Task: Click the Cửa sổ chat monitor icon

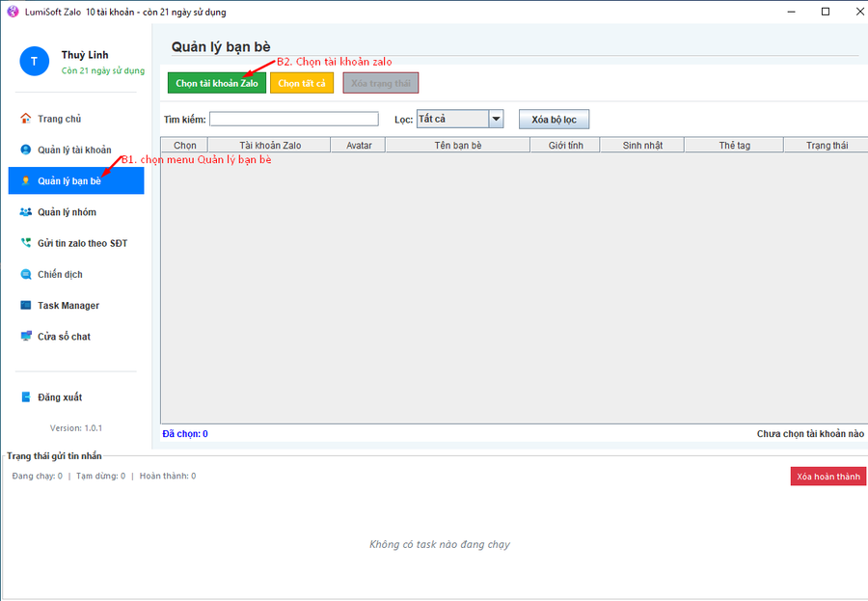Action: pyautogui.click(x=26, y=337)
